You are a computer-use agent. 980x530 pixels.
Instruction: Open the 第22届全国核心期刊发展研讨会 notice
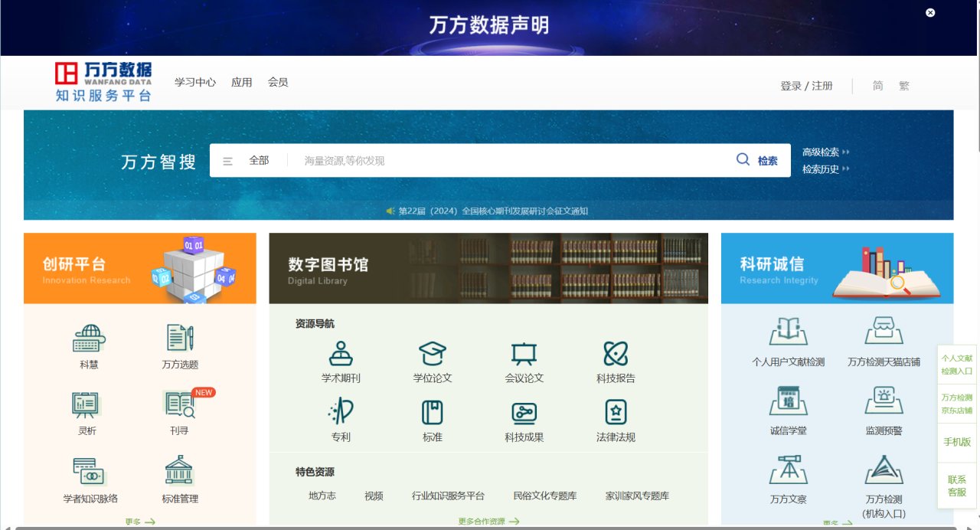click(x=493, y=211)
